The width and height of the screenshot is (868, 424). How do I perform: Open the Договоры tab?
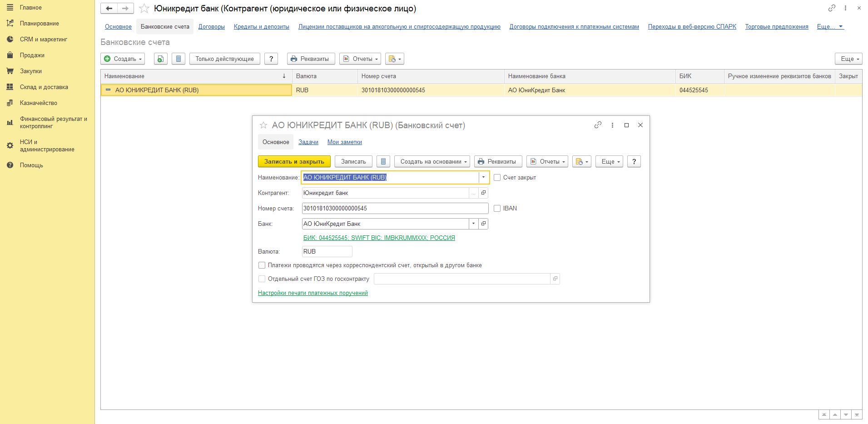click(x=212, y=27)
